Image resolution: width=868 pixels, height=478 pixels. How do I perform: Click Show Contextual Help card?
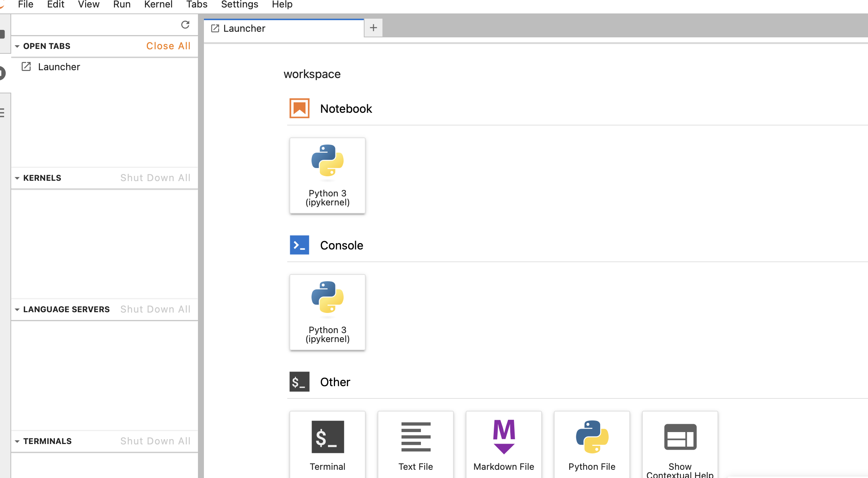(x=680, y=444)
